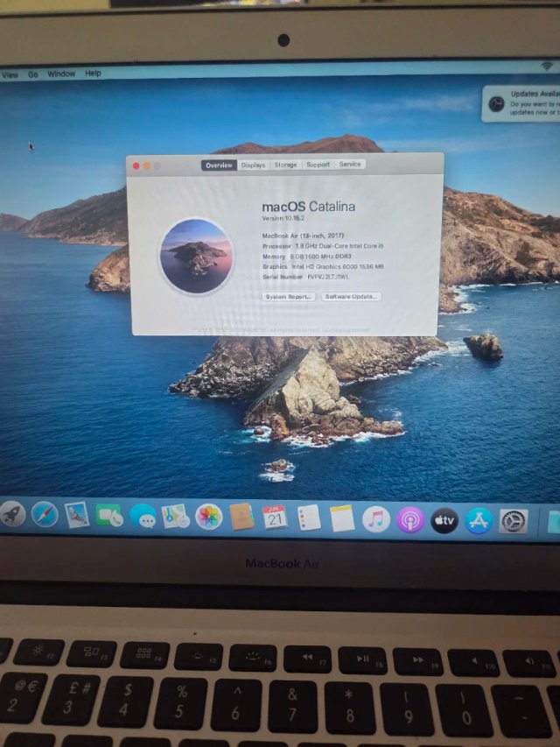Click the Processor 1.8 GHz Dual-Core line
Screen dimensions: 560x747
tap(323, 246)
